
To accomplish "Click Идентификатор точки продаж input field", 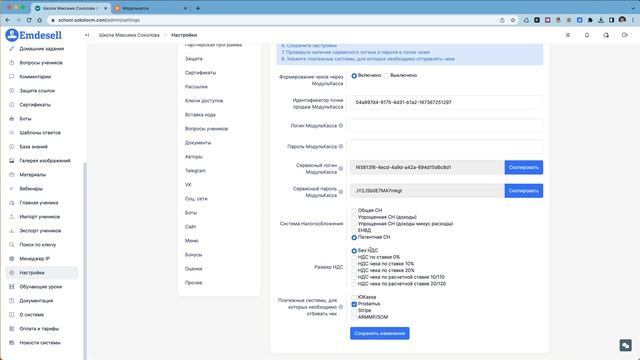I will pos(447,102).
